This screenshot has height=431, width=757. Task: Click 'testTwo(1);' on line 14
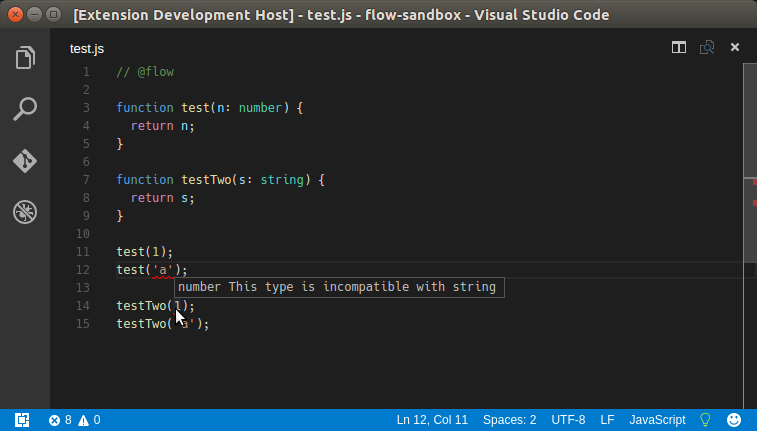pyautogui.click(x=155, y=306)
